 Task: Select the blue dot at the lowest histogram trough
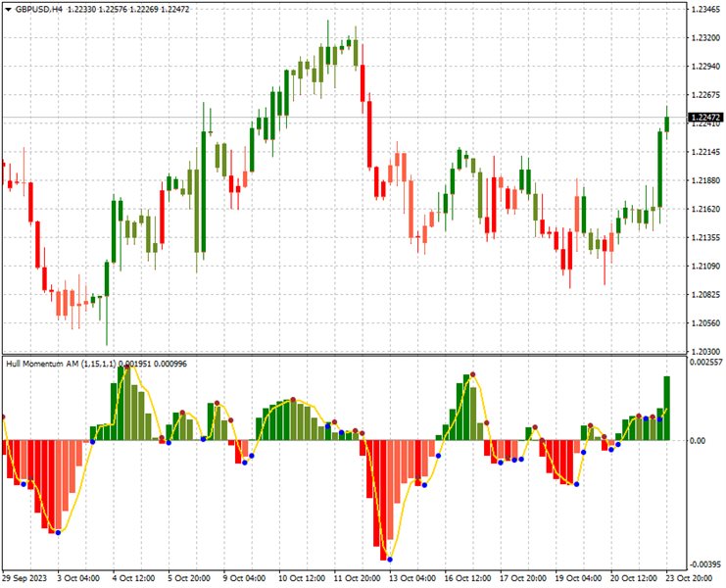[x=390, y=560]
